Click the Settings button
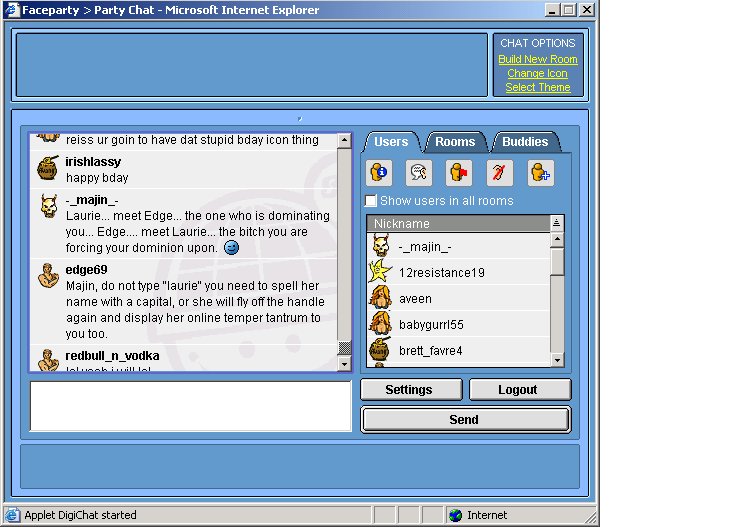Screen dimensions: 734x527 [x=411, y=390]
